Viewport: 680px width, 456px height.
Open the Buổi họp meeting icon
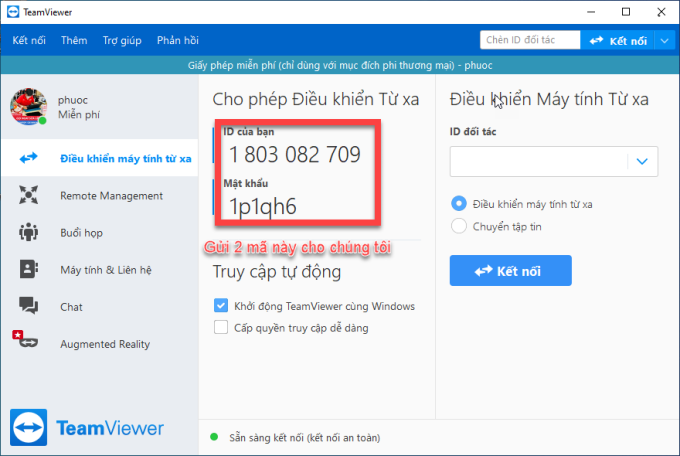(x=28, y=233)
